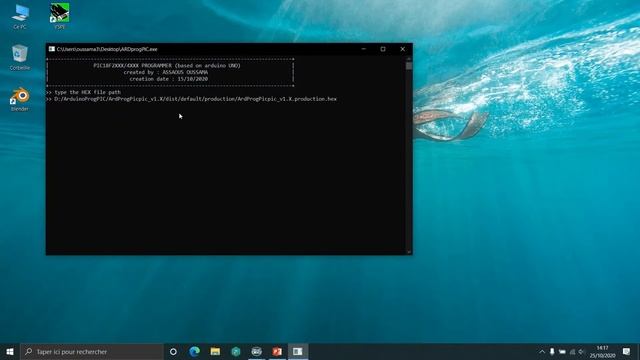Open the teal hexagon taskbar app
Image resolution: width=640 pixels, height=360 pixels.
click(x=236, y=351)
